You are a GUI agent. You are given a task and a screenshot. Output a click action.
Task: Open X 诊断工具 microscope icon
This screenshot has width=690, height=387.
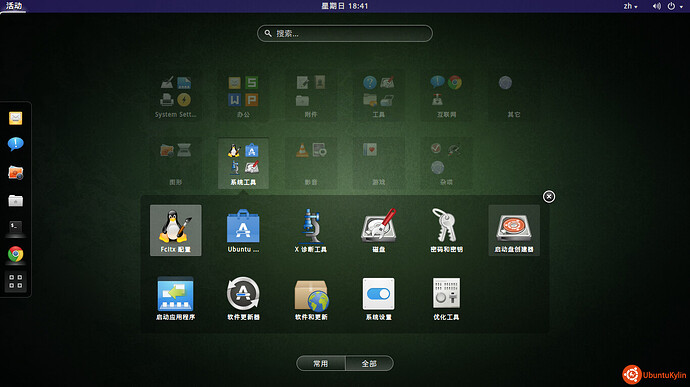coord(311,230)
